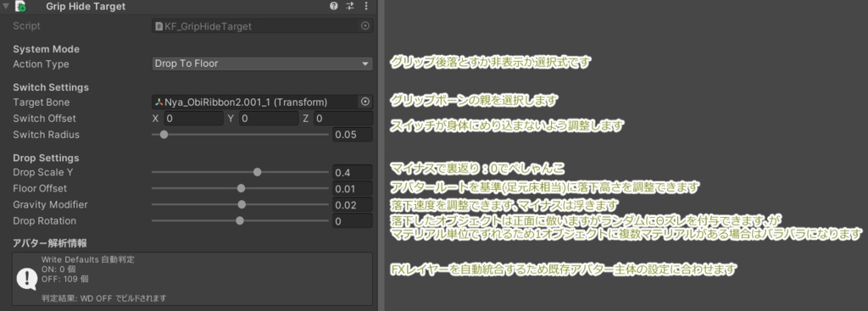868x311 pixels.
Task: Click the Switch Offset label
Action: point(44,119)
